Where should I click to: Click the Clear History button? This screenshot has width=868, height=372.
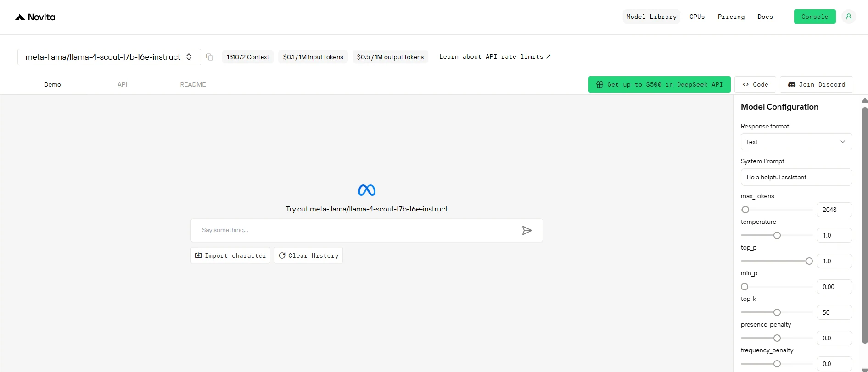pyautogui.click(x=308, y=255)
